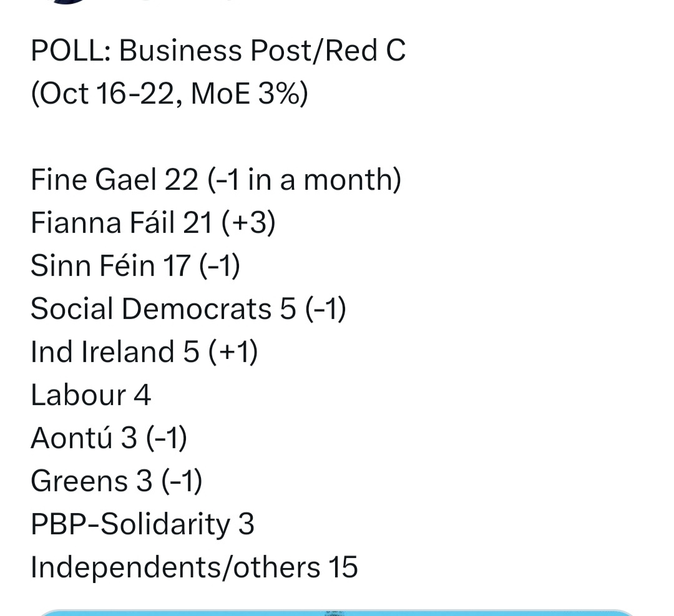Select the 'Ind Ireland 5 (+1)' line
The width and height of the screenshot is (674, 616).
144,351
